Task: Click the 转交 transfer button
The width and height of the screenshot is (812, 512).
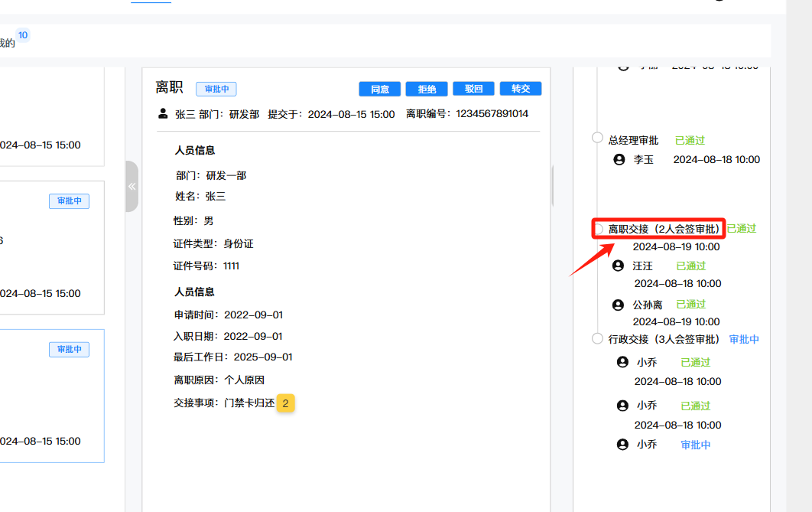Action: coord(521,89)
